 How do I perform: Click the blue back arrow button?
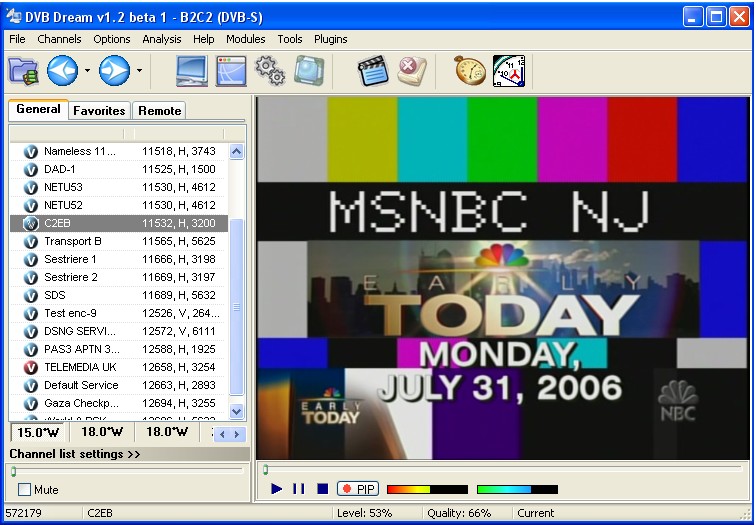click(x=62, y=71)
